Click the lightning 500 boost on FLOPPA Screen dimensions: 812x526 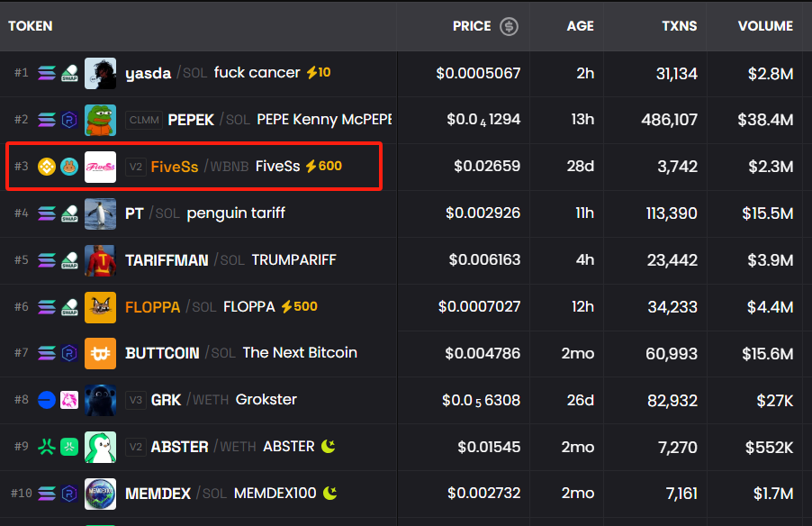point(299,306)
